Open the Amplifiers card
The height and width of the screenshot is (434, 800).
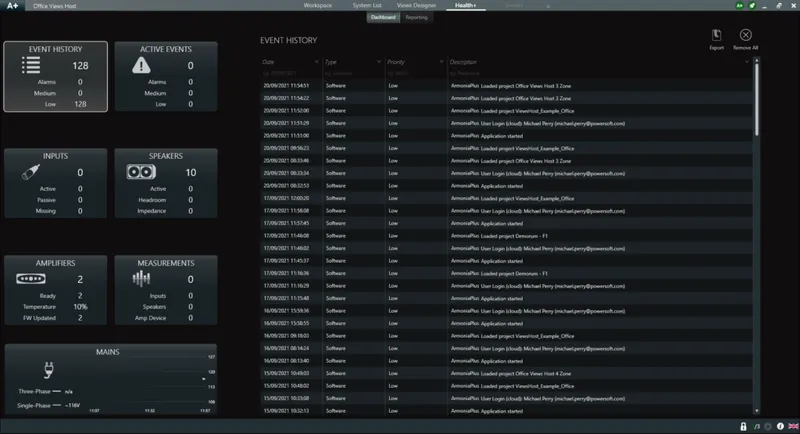(x=56, y=290)
